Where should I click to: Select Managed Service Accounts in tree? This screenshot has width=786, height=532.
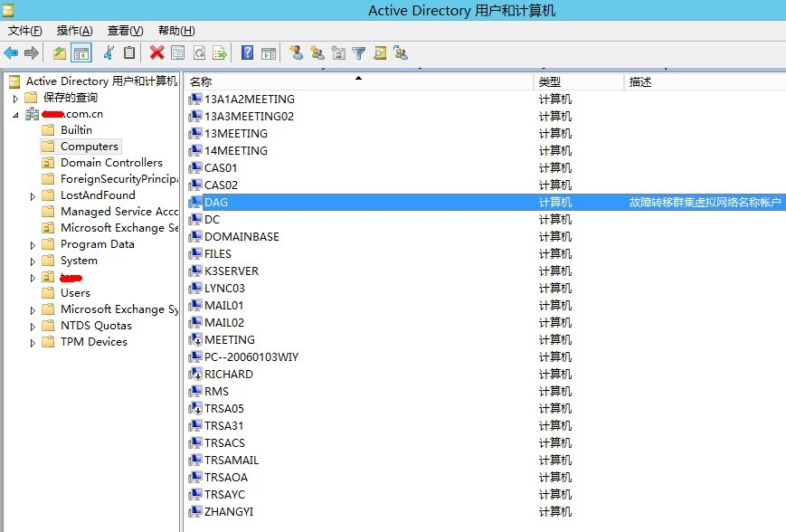[118, 212]
